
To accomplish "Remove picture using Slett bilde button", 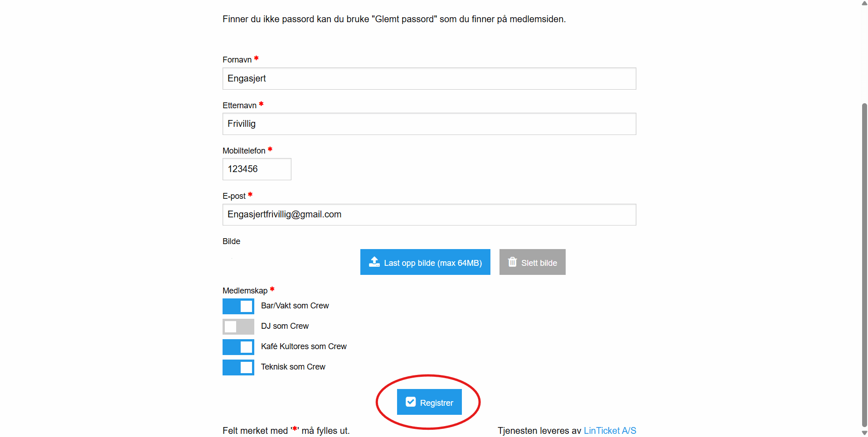I will click(x=533, y=262).
